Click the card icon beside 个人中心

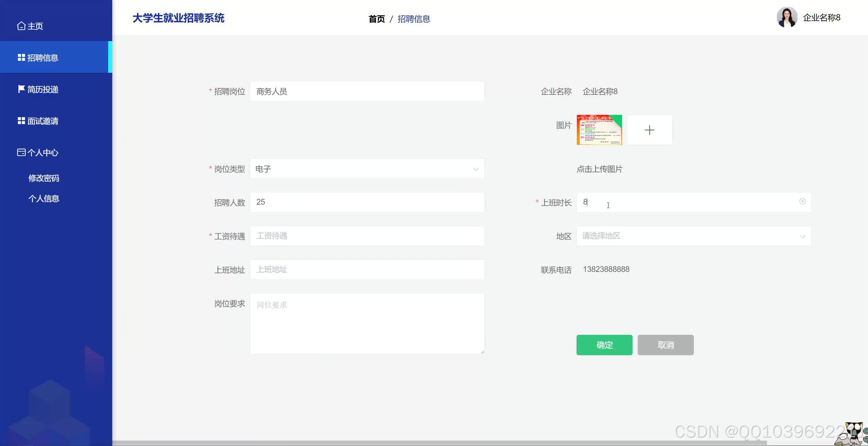tap(21, 152)
